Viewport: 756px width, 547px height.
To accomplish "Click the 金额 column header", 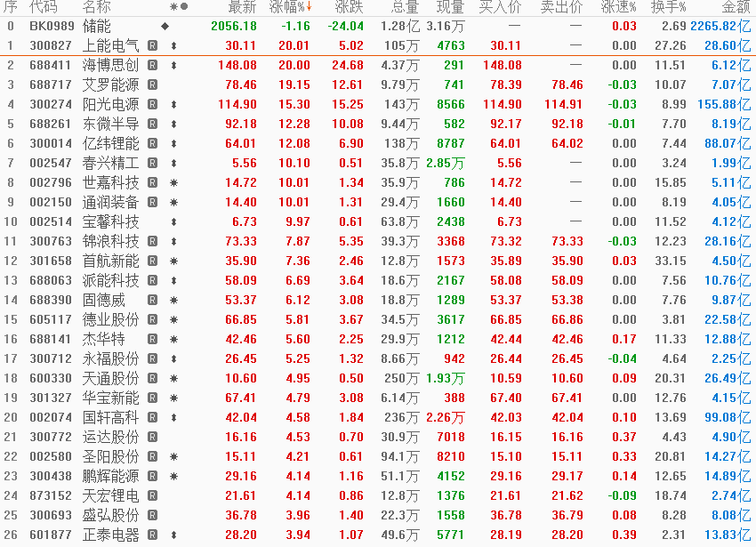I will [736, 7].
